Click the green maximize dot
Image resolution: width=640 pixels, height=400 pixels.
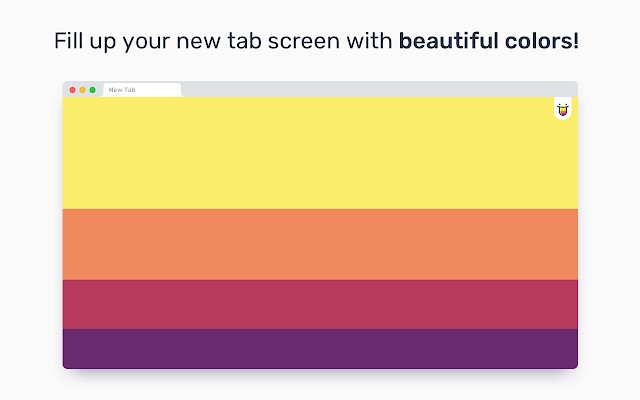pos(93,90)
